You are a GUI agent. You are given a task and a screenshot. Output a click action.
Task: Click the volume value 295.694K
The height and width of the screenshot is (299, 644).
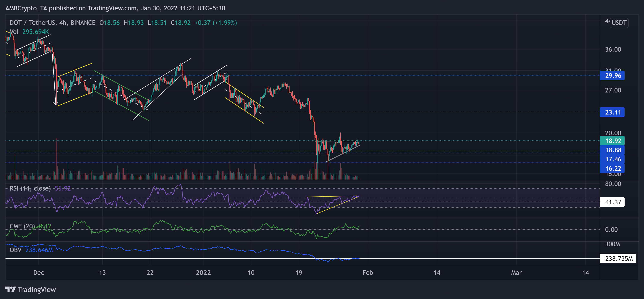pos(36,32)
